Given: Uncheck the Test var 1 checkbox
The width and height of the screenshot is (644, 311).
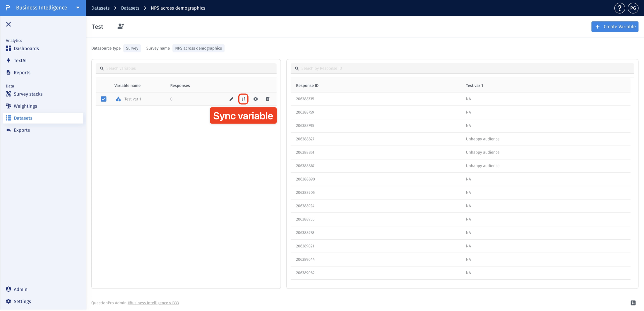Looking at the screenshot, I should [104, 99].
